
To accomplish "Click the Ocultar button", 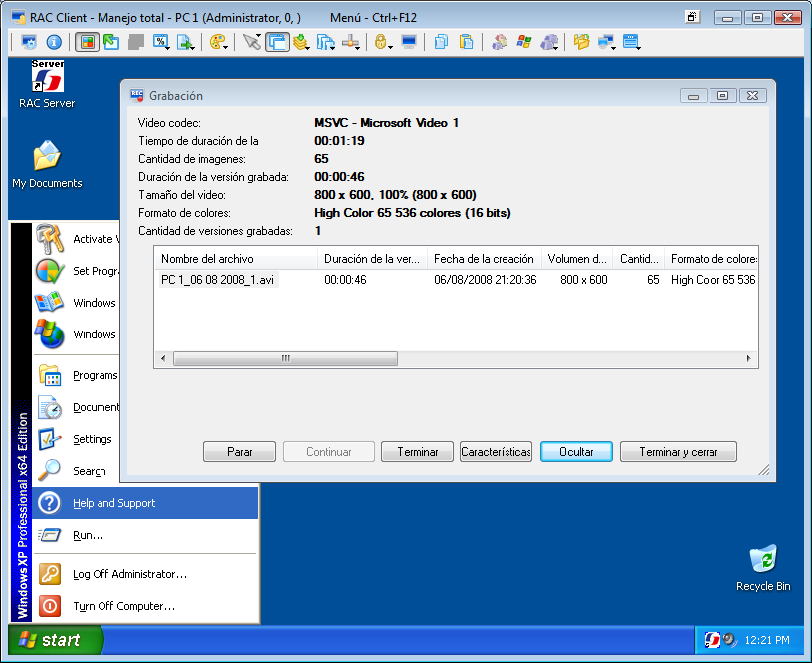I will [576, 452].
